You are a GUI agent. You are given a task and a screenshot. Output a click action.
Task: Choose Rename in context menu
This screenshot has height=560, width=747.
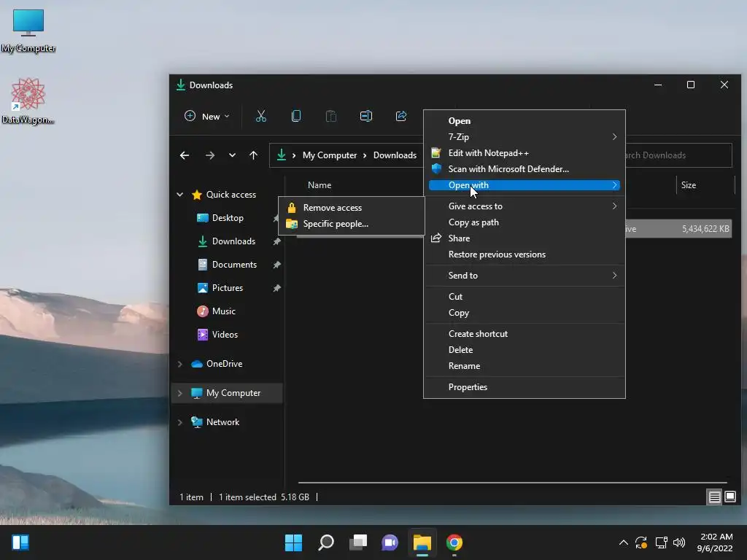tap(524, 366)
